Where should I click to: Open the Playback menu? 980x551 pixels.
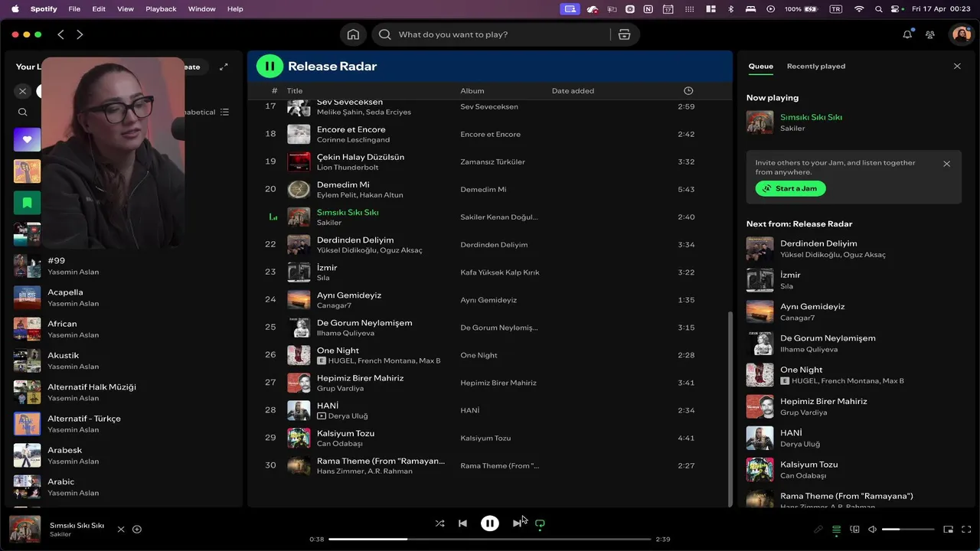click(x=161, y=9)
